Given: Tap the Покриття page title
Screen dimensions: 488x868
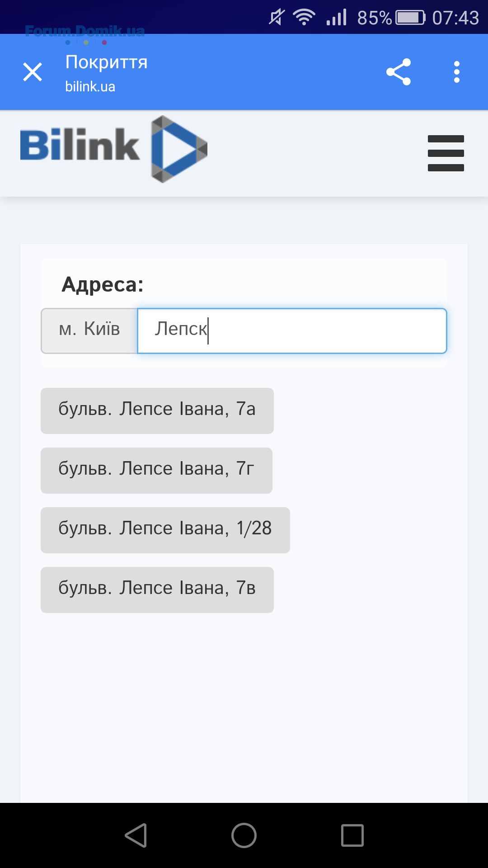Looking at the screenshot, I should pos(107,62).
